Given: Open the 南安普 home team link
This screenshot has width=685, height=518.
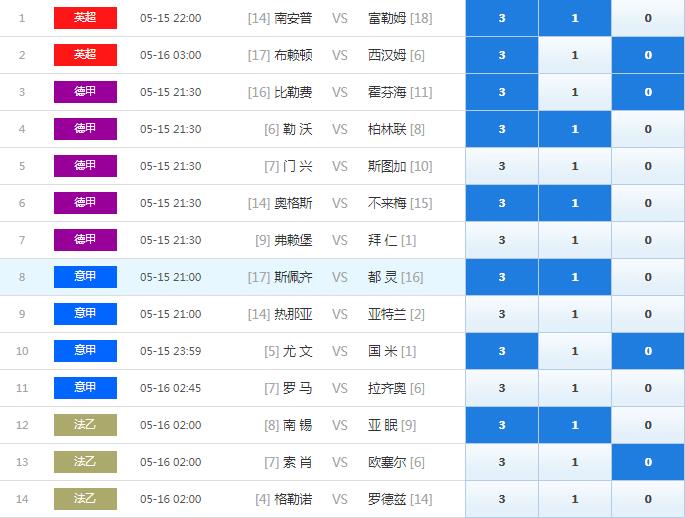Looking at the screenshot, I should click(292, 18).
